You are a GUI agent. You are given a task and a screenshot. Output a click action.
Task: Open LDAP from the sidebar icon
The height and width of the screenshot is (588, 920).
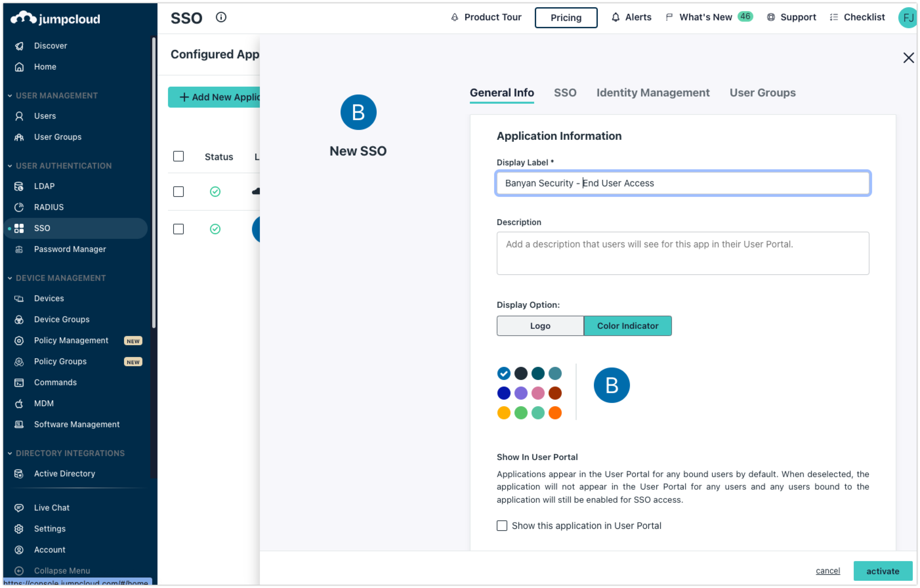(x=19, y=186)
